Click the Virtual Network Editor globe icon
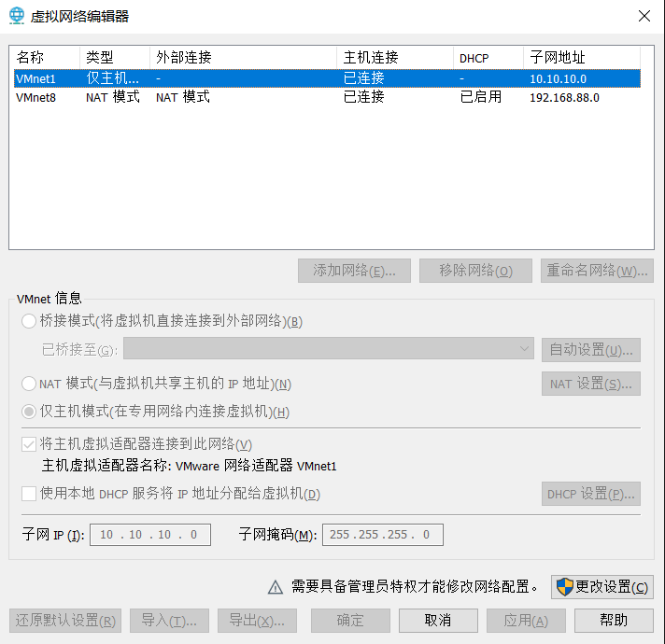This screenshot has width=665, height=644. [17, 16]
